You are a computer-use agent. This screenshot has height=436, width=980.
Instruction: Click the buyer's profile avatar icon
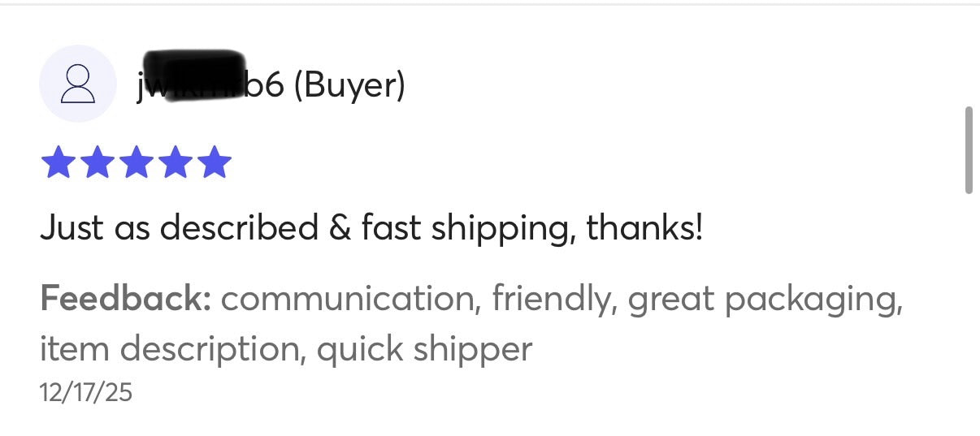pos(78,84)
